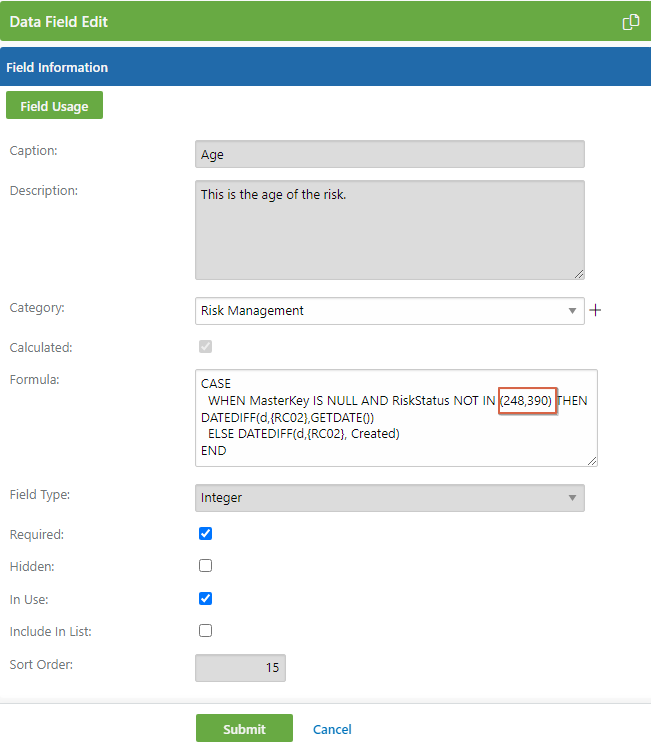
Task: Uncheck the In Use checkbox
Action: (x=205, y=599)
